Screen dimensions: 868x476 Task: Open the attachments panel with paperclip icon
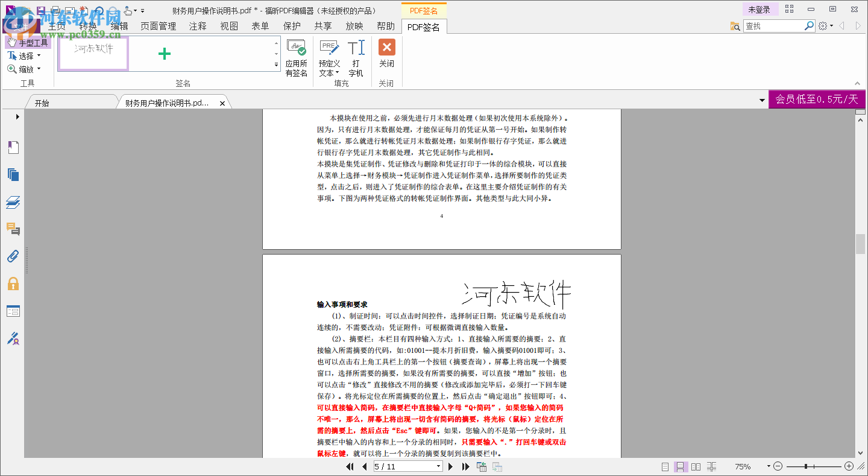pos(13,256)
